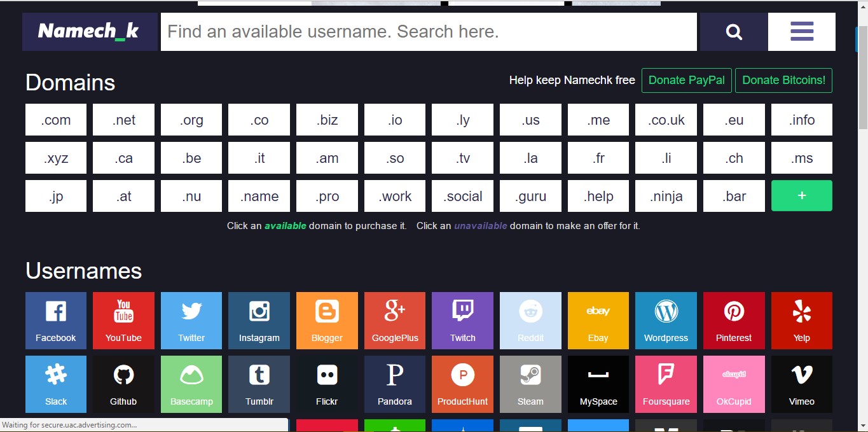
Task: Click the Steam tile
Action: [530, 384]
